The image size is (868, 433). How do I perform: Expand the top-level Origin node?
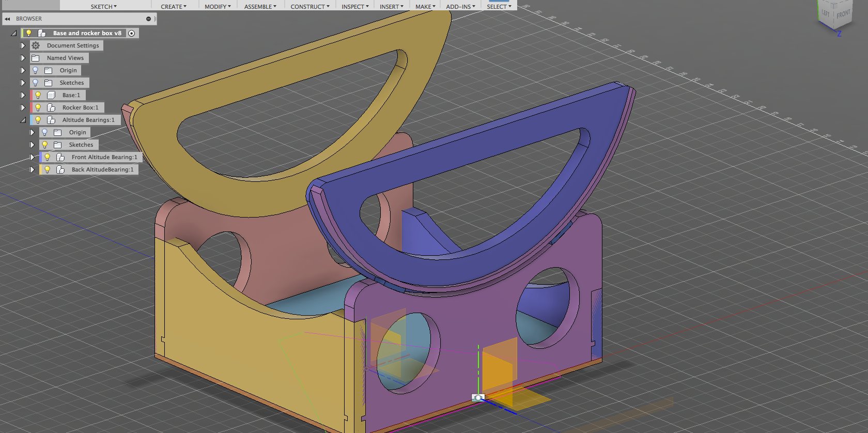[x=23, y=70]
